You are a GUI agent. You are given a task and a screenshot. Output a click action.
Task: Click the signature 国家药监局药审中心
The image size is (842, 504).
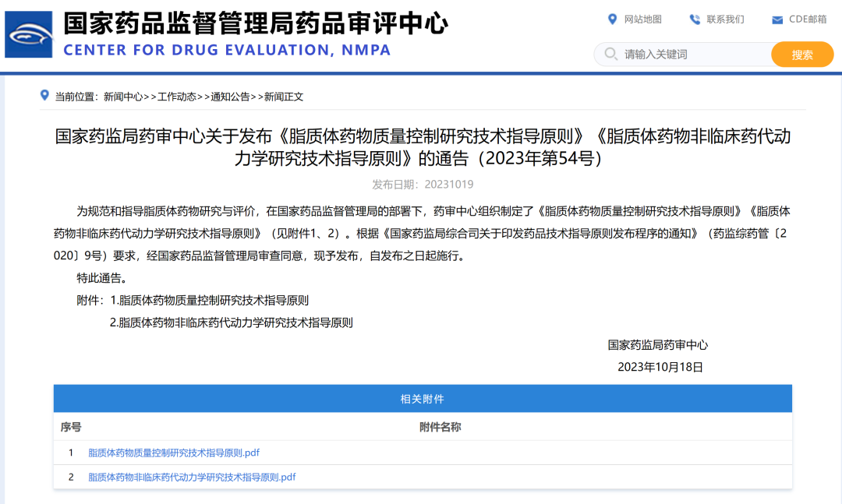[x=658, y=344]
